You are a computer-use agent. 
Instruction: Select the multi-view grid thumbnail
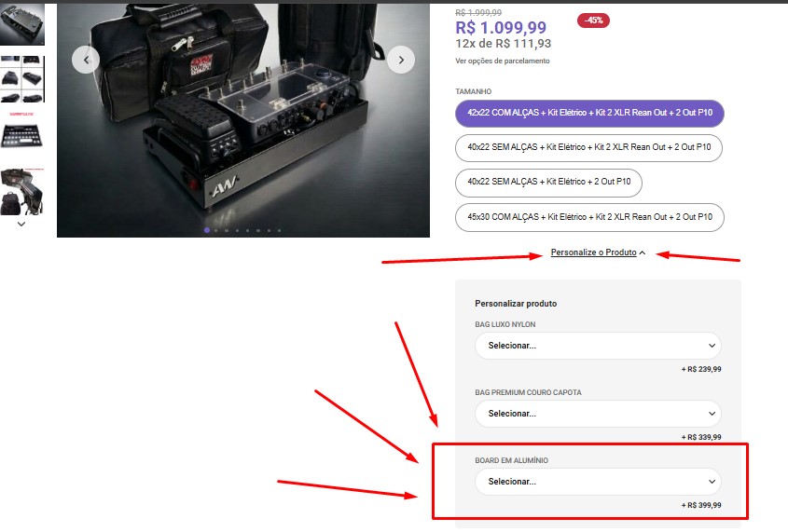pyautogui.click(x=22, y=79)
